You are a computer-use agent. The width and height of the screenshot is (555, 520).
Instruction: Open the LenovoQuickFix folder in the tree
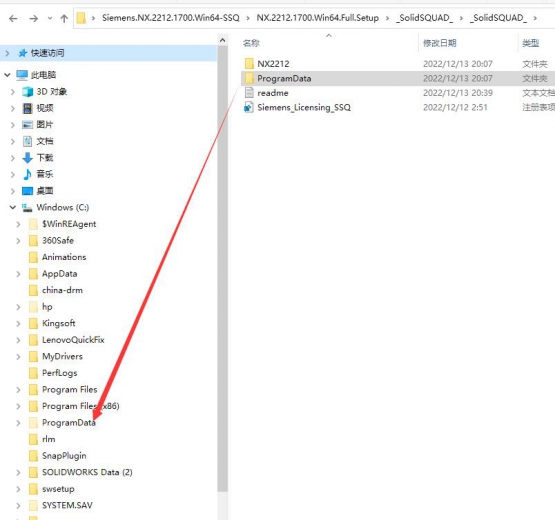click(73, 340)
